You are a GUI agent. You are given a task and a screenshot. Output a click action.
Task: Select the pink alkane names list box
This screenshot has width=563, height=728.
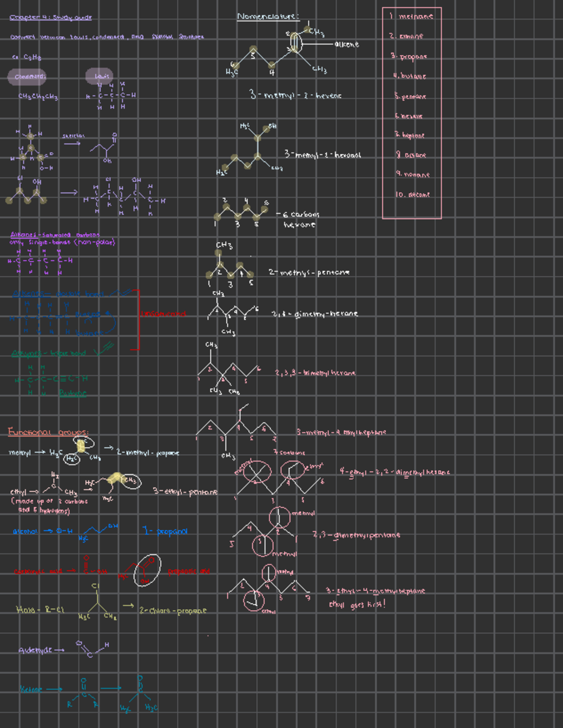point(412,112)
